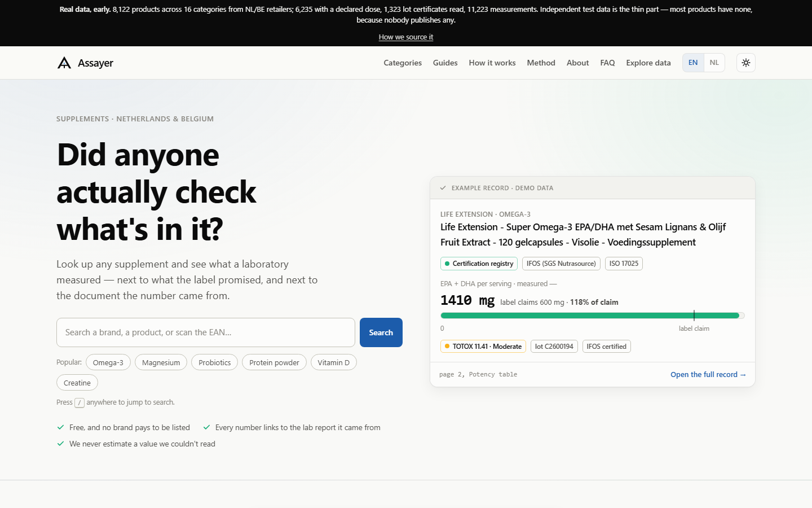The width and height of the screenshot is (812, 508).
Task: Switch language to NL
Action: 714,63
